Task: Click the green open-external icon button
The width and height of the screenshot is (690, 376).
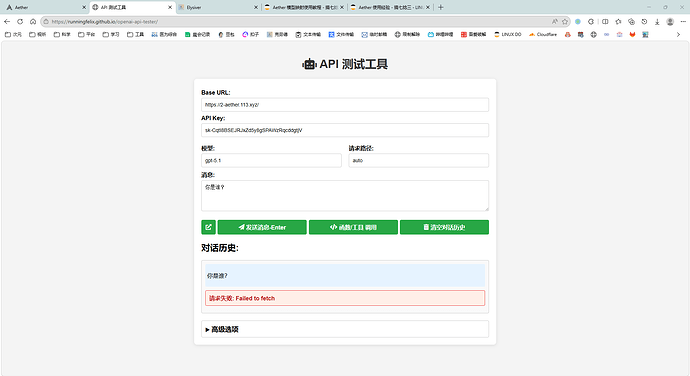Action: [x=209, y=227]
